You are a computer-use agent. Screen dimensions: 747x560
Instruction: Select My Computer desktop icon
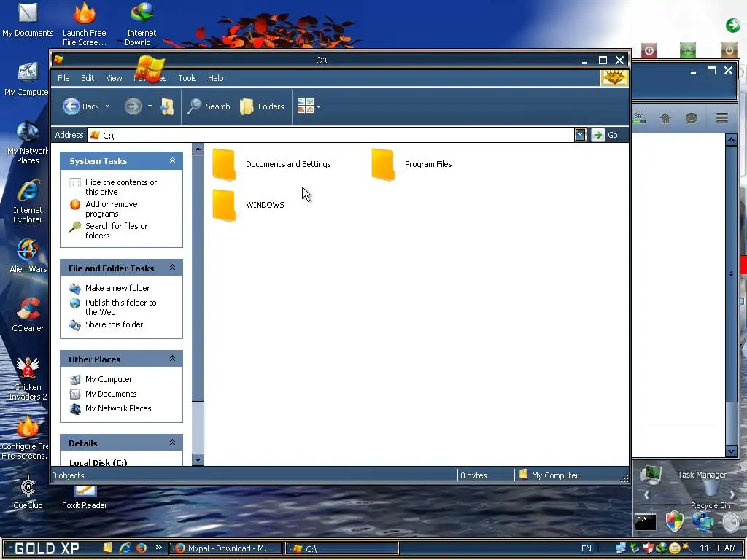[27, 79]
